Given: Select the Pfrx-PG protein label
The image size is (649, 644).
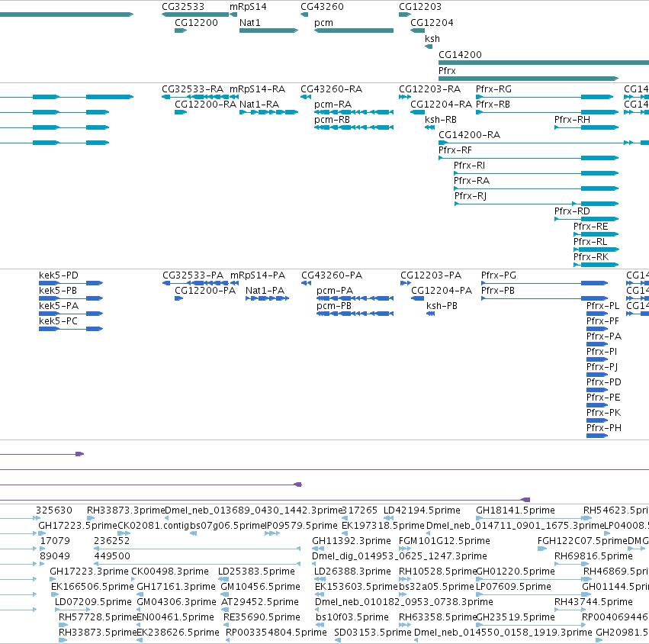Looking at the screenshot, I should click(498, 275).
